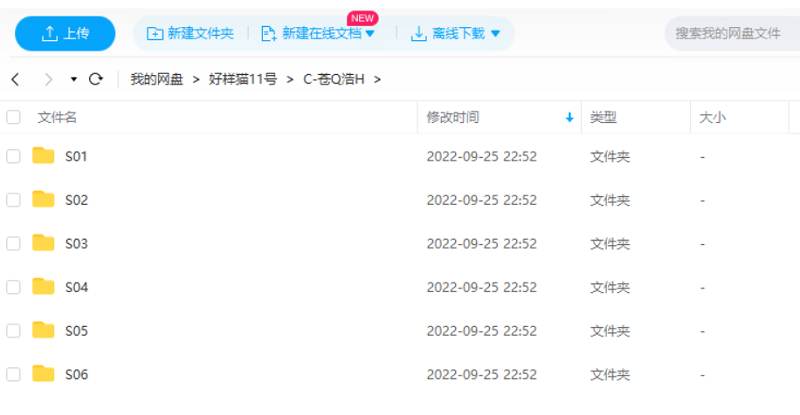Go back with the left arrow
Image resolution: width=800 pixels, height=415 pixels.
[15, 79]
